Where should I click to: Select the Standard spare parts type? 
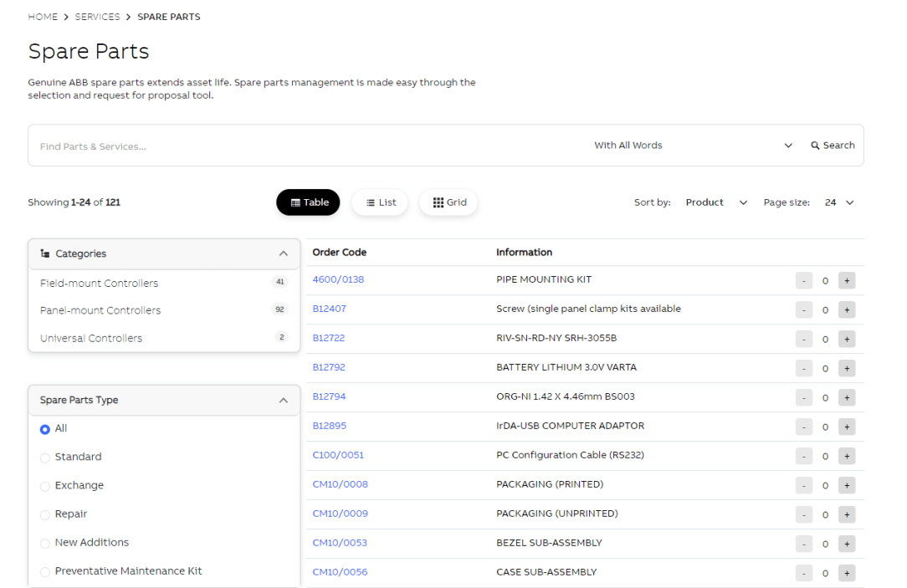pyautogui.click(x=45, y=458)
